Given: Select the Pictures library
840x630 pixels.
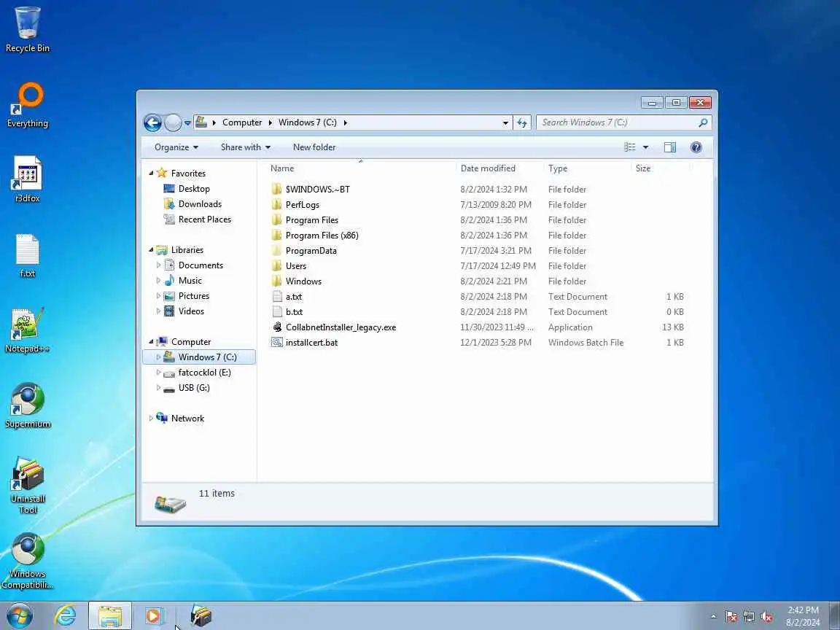Looking at the screenshot, I should coord(194,296).
